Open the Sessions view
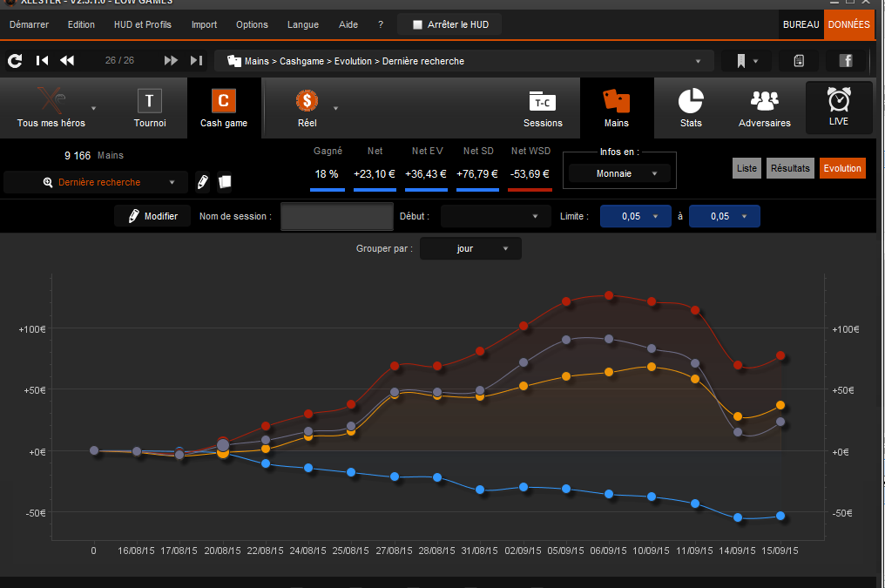The width and height of the screenshot is (885, 588). [x=543, y=108]
